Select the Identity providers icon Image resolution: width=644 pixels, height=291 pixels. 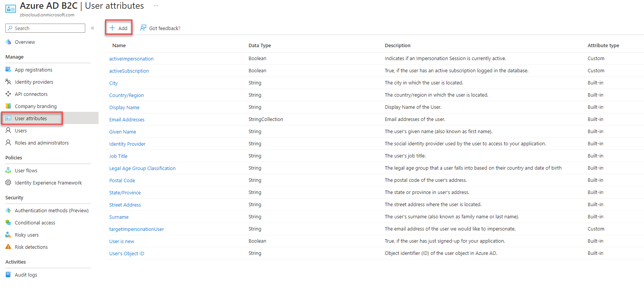point(8,82)
